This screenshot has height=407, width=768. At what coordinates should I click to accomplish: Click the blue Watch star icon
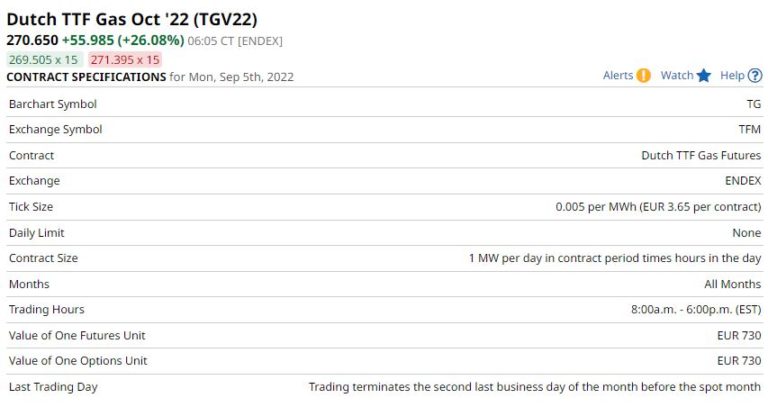click(703, 76)
